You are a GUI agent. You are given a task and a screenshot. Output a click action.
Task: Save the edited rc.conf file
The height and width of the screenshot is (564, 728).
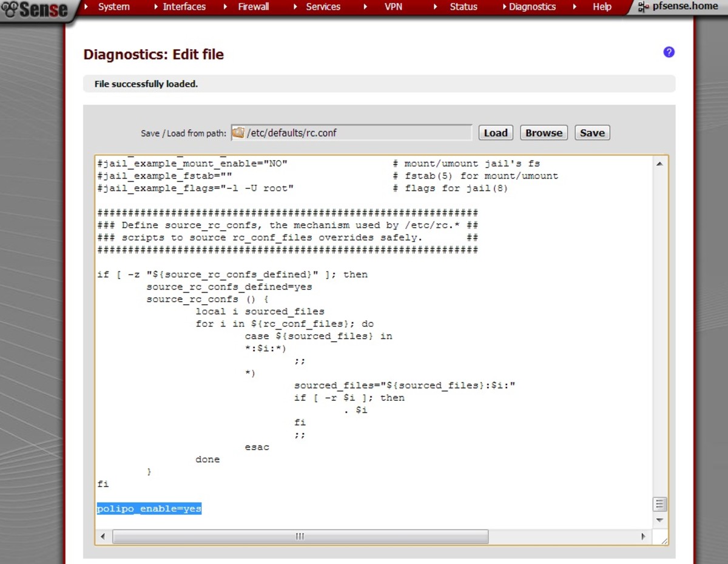pyautogui.click(x=591, y=133)
